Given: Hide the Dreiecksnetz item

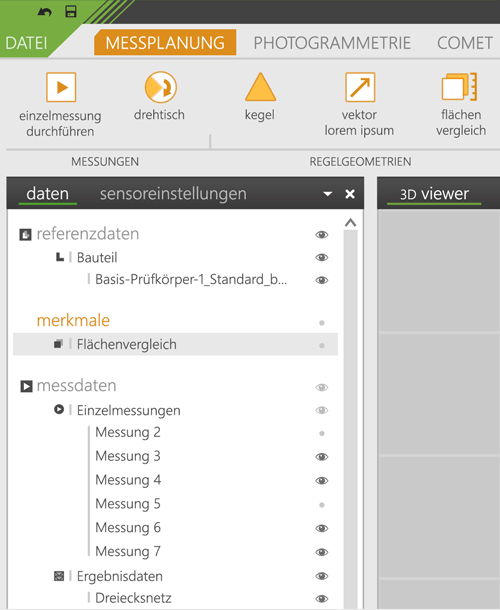Looking at the screenshot, I should (x=322, y=599).
